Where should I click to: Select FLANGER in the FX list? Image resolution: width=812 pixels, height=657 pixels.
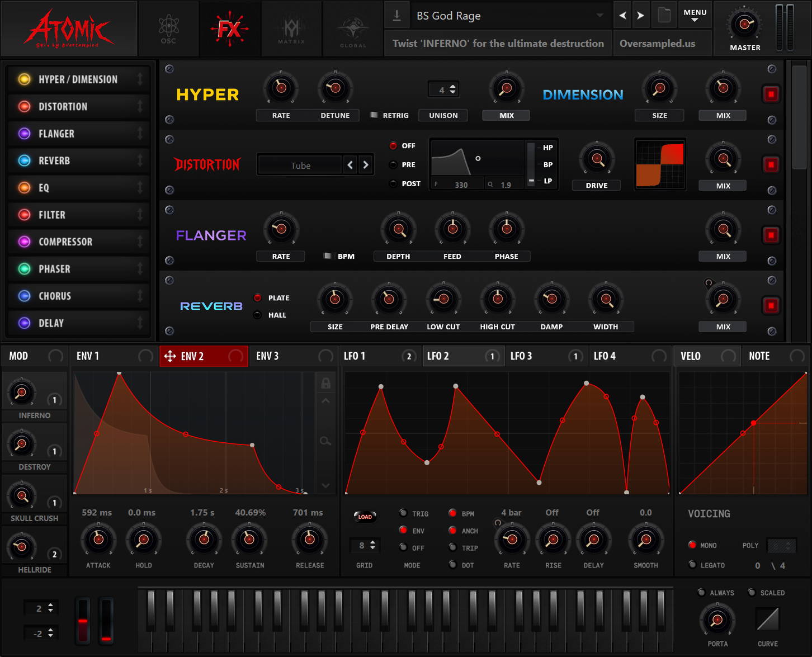[x=79, y=134]
